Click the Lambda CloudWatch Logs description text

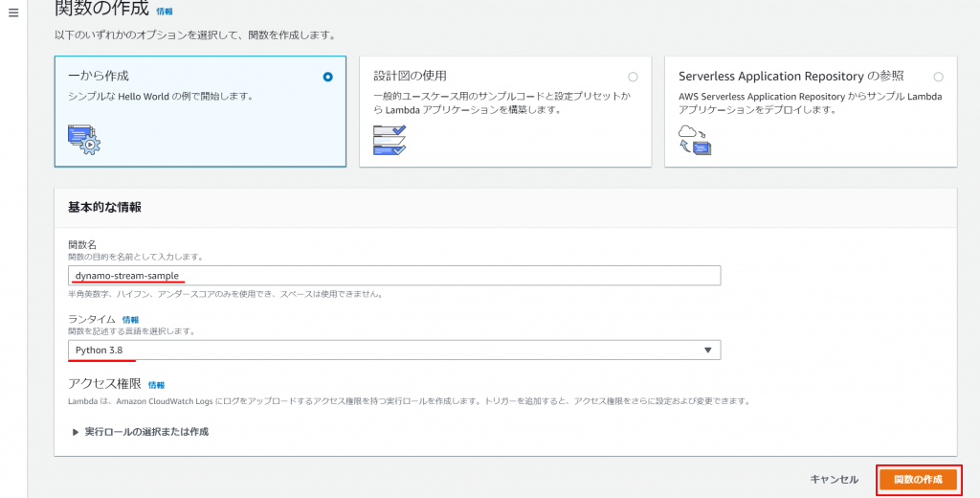pyautogui.click(x=409, y=401)
